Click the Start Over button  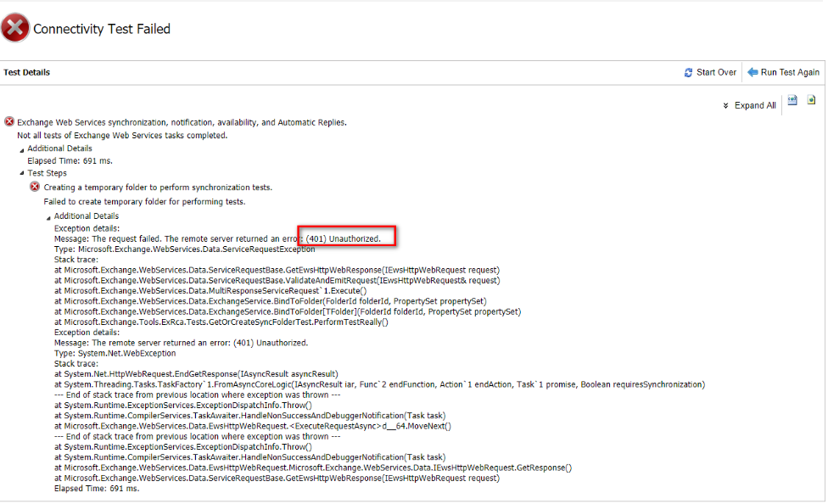click(710, 72)
